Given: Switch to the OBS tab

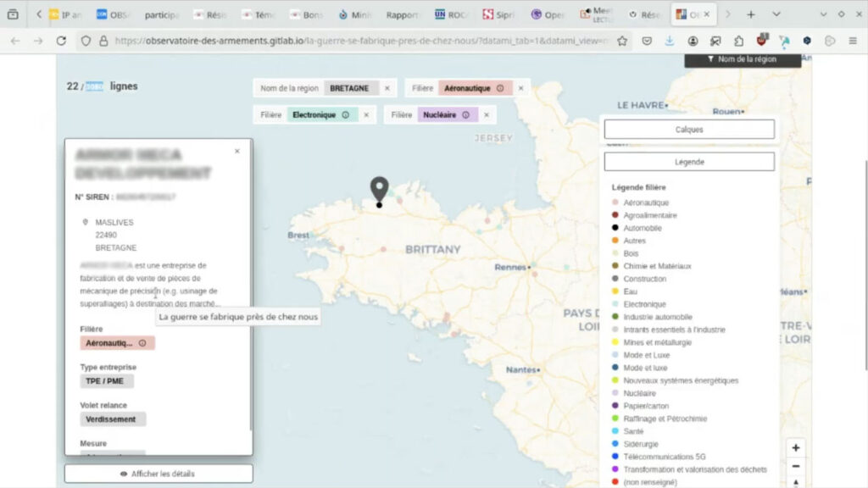Looking at the screenshot, I should point(113,15).
